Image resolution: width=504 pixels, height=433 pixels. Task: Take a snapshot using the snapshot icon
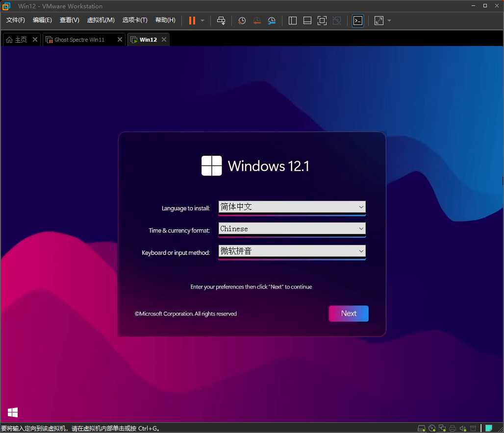[x=242, y=21]
